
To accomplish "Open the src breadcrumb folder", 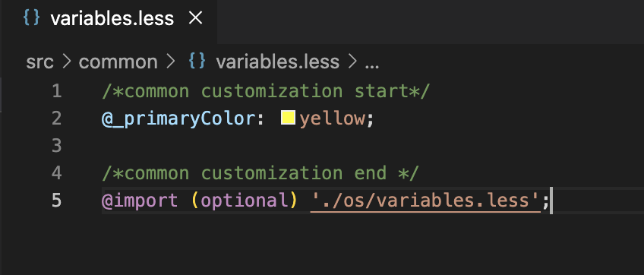I will click(x=39, y=62).
